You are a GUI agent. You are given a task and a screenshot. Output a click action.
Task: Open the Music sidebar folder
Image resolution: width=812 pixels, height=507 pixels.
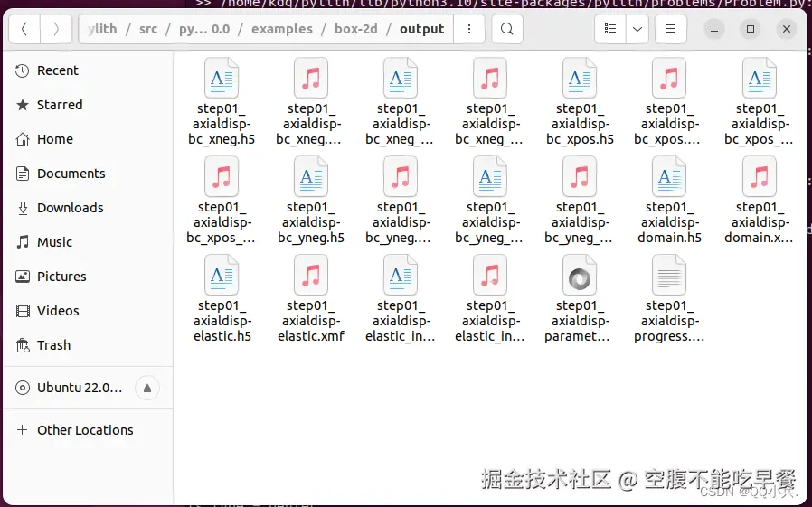(x=88, y=241)
